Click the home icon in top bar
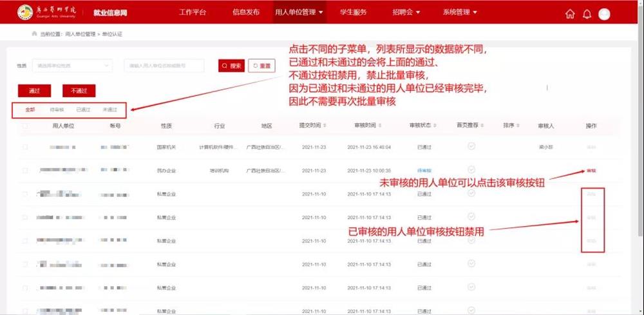 (x=569, y=14)
